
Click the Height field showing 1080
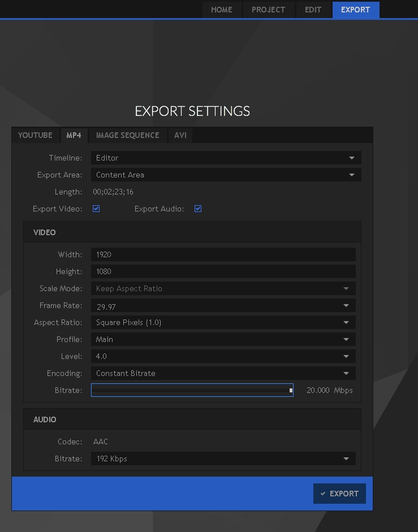(223, 271)
